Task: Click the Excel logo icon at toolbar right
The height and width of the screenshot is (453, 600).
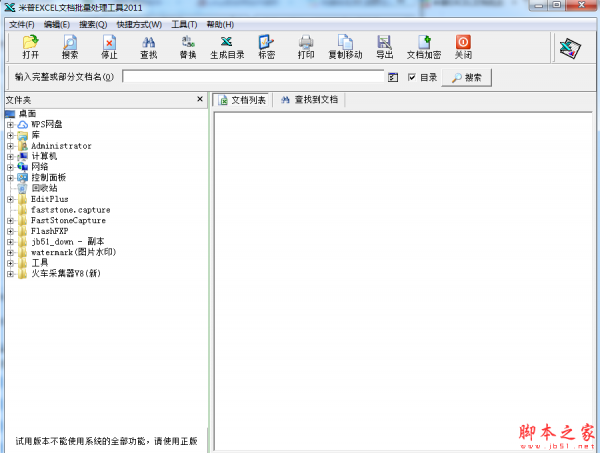Action: coord(570,48)
